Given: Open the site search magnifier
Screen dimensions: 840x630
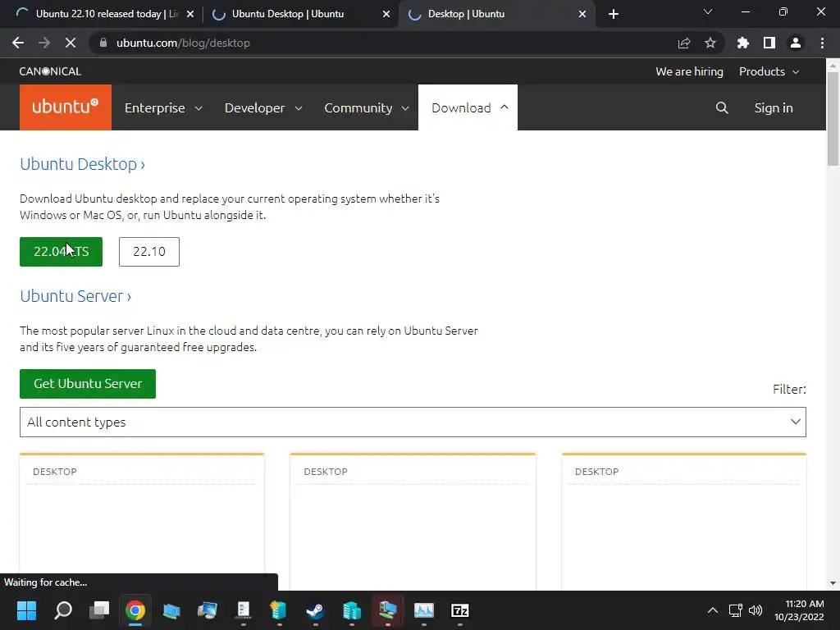Looking at the screenshot, I should [722, 107].
